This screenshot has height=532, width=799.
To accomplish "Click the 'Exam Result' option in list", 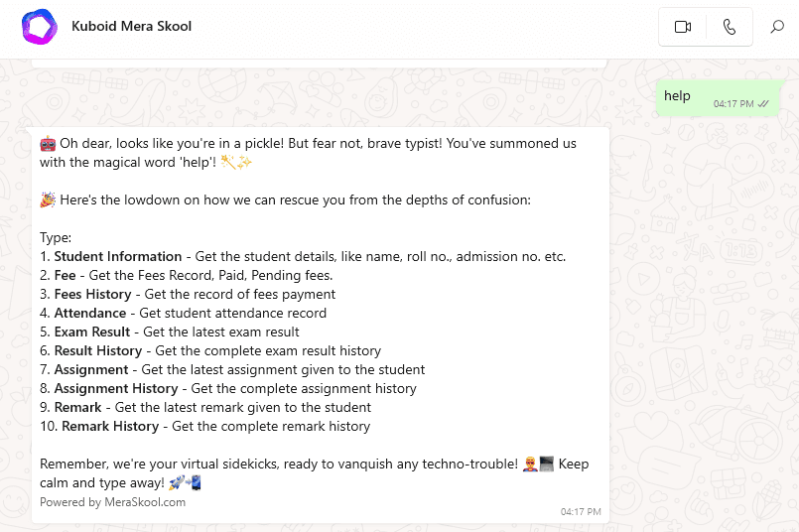I will point(92,332).
